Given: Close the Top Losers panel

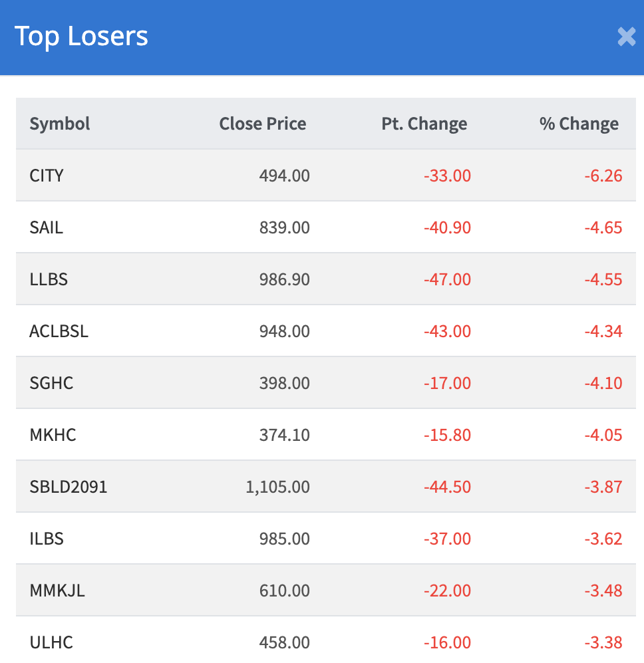Looking at the screenshot, I should pyautogui.click(x=626, y=37).
